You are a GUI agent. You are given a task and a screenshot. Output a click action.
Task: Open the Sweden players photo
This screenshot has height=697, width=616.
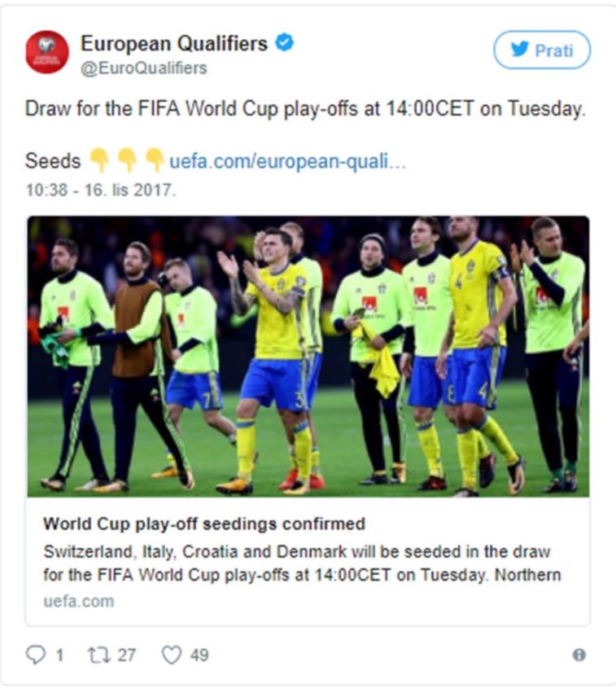[308, 357]
